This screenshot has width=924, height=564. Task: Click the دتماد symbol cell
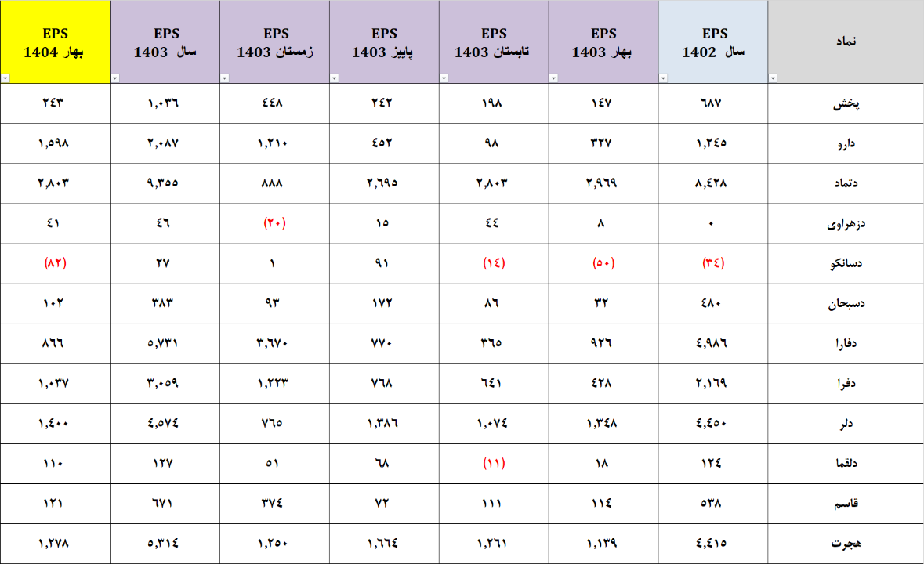coord(845,183)
